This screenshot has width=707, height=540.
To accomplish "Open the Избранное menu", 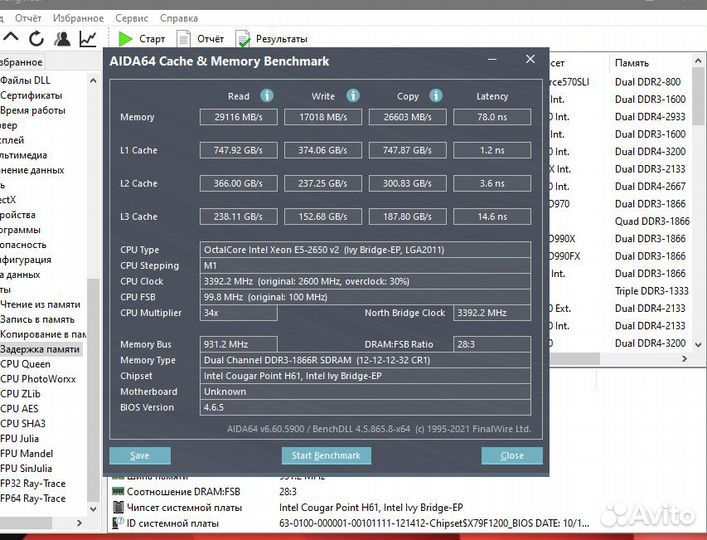I will (x=78, y=18).
